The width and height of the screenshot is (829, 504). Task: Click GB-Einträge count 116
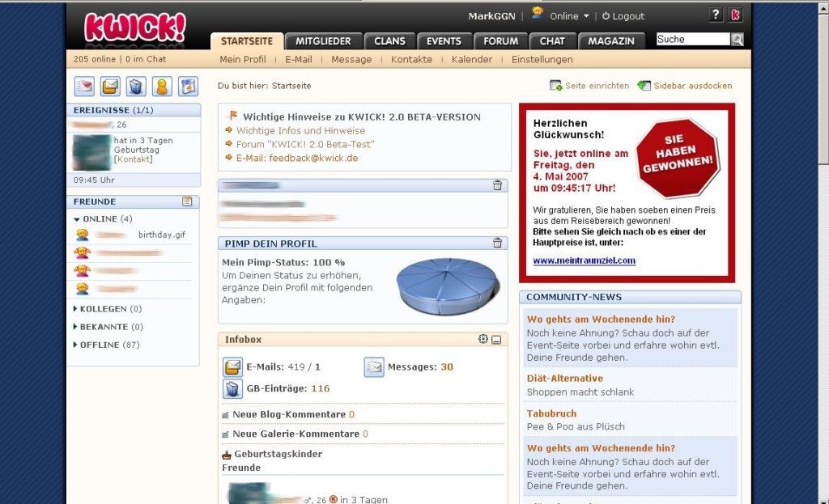tap(321, 388)
